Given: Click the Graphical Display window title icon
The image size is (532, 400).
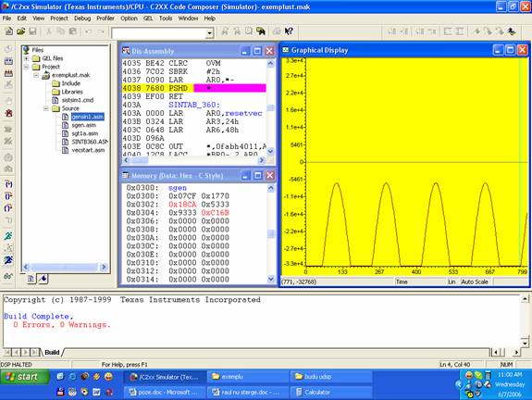Looking at the screenshot, I should pos(286,50).
